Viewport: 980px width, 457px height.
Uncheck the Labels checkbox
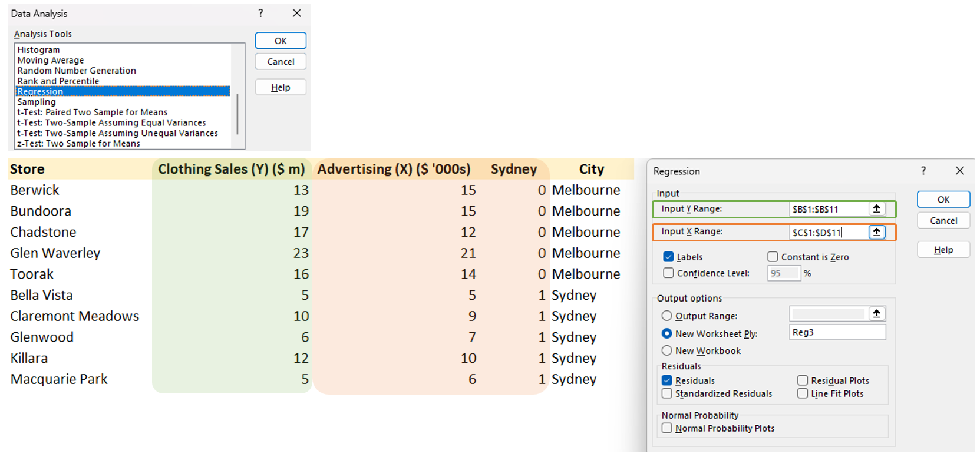668,257
